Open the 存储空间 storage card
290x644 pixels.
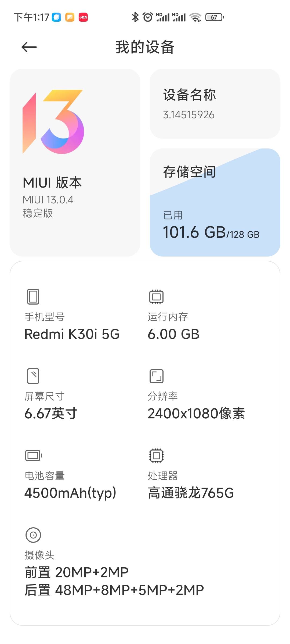(215, 202)
